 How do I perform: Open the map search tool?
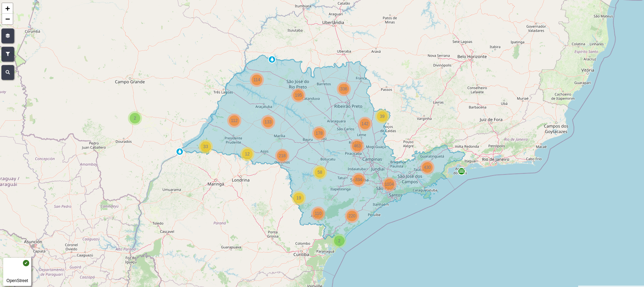tap(8, 72)
